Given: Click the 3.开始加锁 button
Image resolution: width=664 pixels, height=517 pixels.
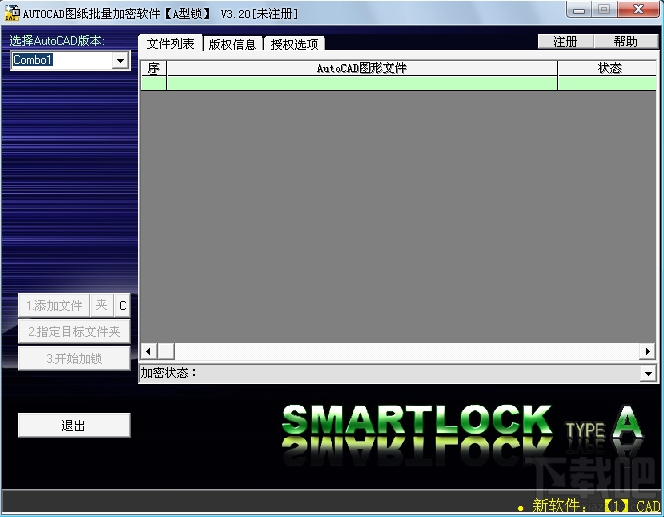Looking at the screenshot, I should (74, 359).
